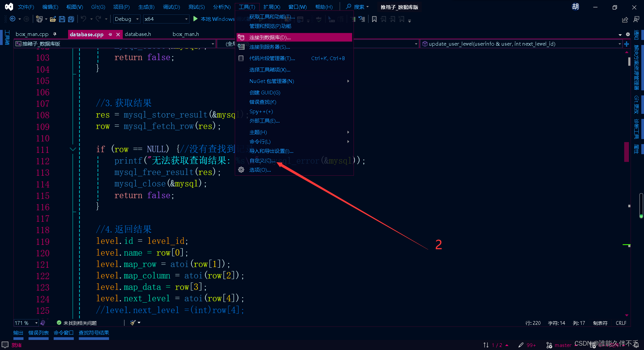Switch to the box_man.h tab
644x350 pixels.
pyautogui.click(x=186, y=34)
